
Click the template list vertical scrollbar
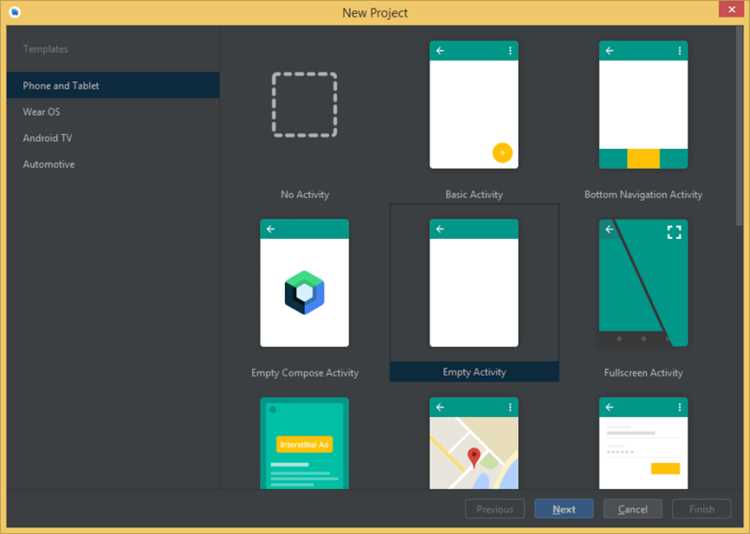[x=740, y=127]
